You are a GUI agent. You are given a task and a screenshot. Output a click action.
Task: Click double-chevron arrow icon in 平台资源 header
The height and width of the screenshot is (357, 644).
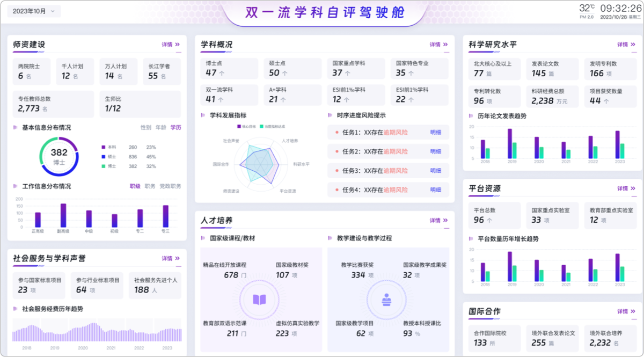coord(633,188)
